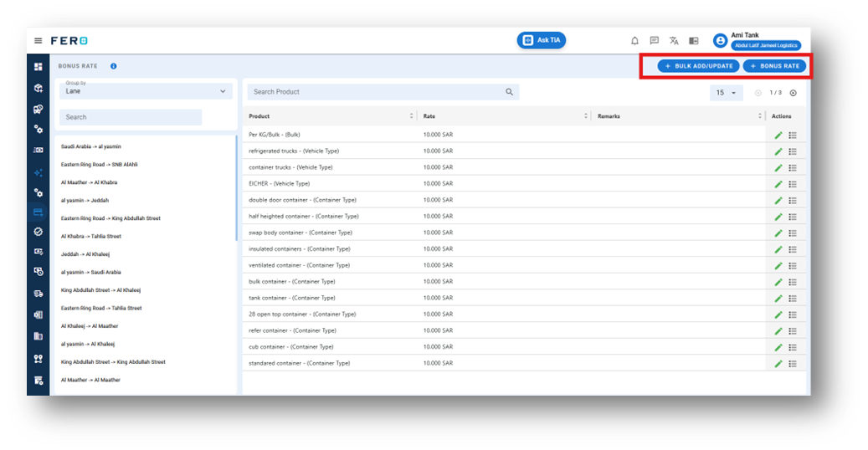Select lane Jeddah -> Al Khaleej

tap(85, 254)
